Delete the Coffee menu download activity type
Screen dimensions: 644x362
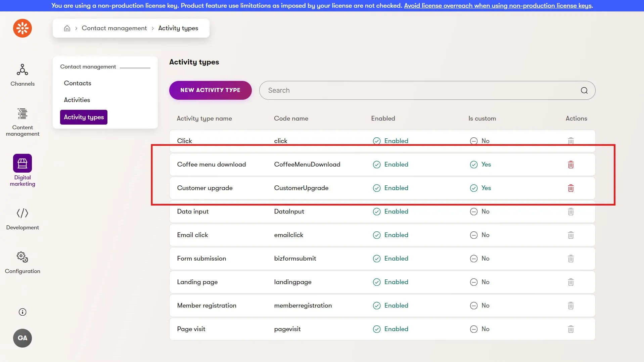[570, 165]
